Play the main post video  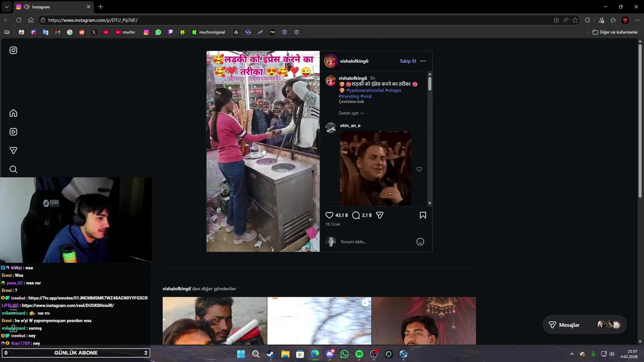click(x=263, y=151)
